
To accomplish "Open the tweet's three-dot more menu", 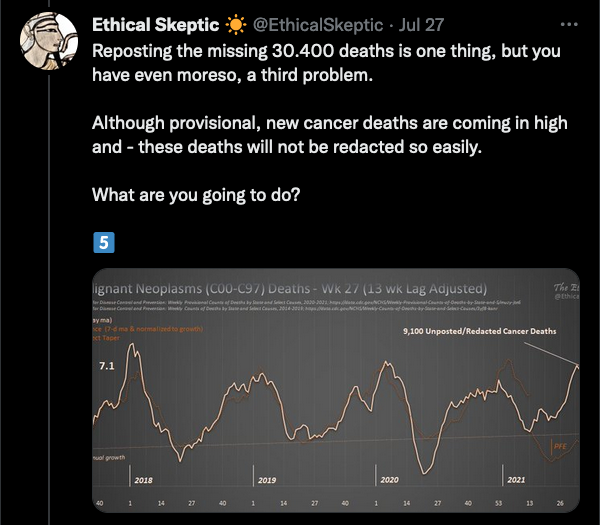I will pos(569,24).
